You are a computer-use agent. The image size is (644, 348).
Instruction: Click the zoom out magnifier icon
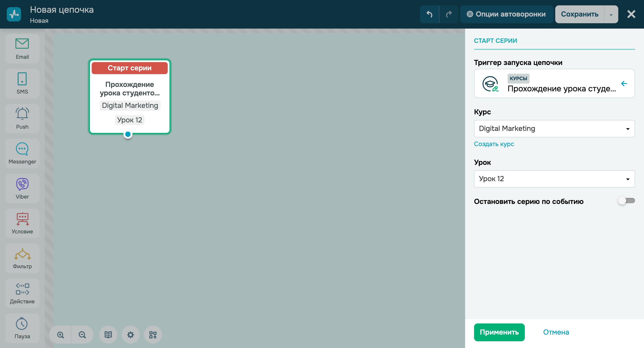[82, 335]
